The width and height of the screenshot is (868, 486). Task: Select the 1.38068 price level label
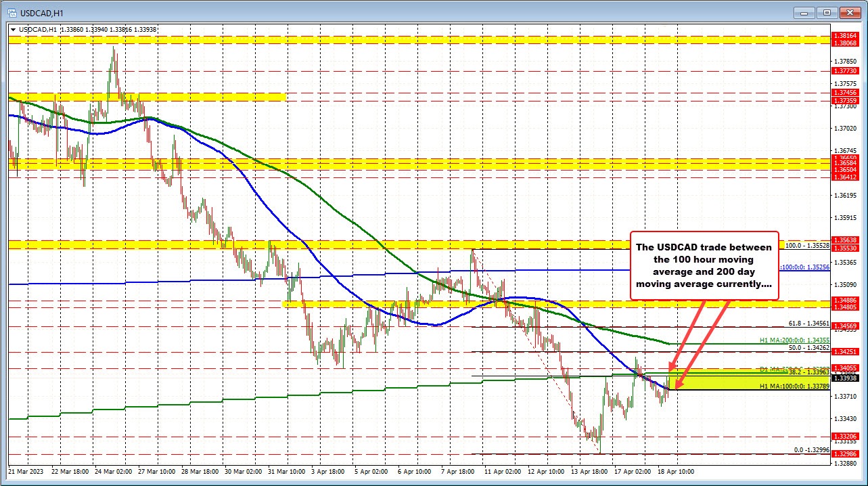pyautogui.click(x=845, y=43)
